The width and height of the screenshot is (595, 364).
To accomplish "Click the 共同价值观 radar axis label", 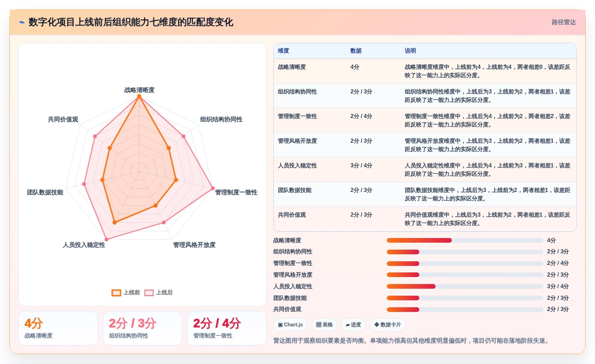I will click(63, 119).
